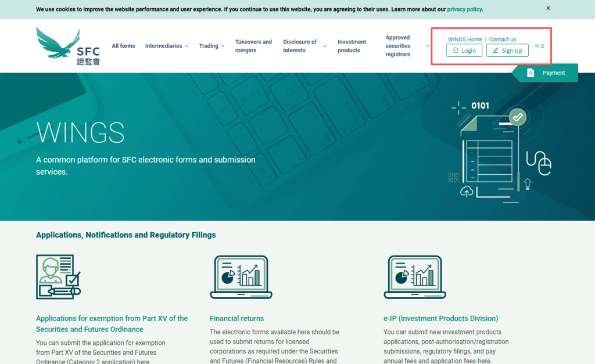595x364 pixels.
Task: Go to Investment products menu item
Action: click(352, 46)
